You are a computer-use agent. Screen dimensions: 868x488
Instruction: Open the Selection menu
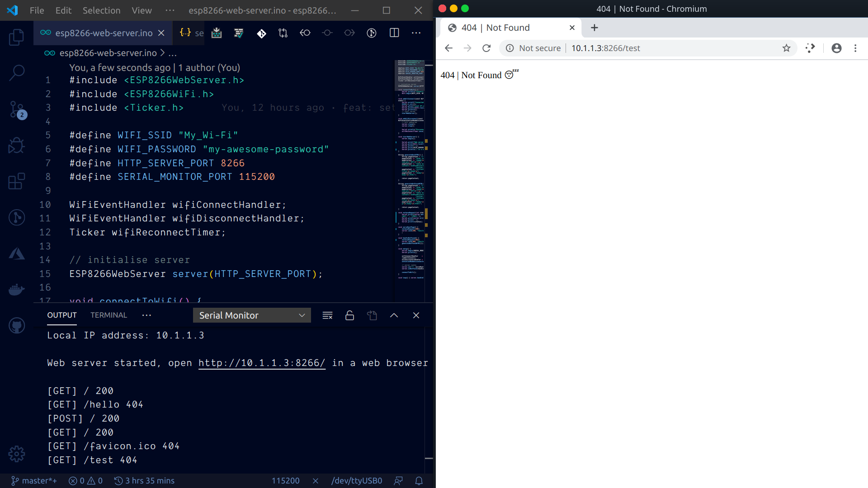pos(101,10)
